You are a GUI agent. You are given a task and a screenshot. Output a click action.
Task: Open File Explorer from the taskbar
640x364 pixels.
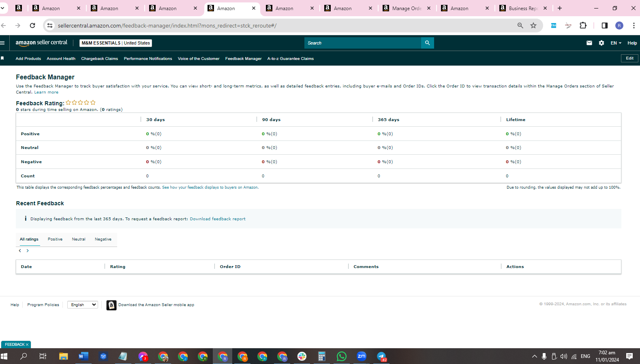pyautogui.click(x=63, y=356)
